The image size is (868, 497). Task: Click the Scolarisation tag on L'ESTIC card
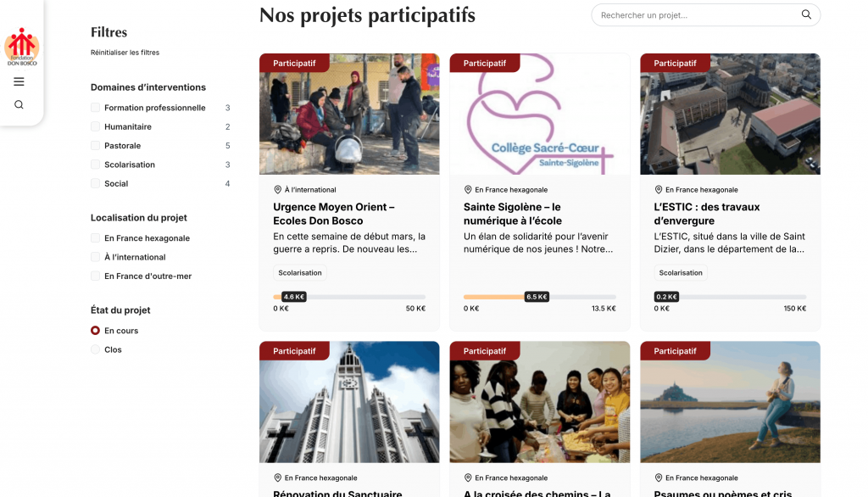pos(681,272)
